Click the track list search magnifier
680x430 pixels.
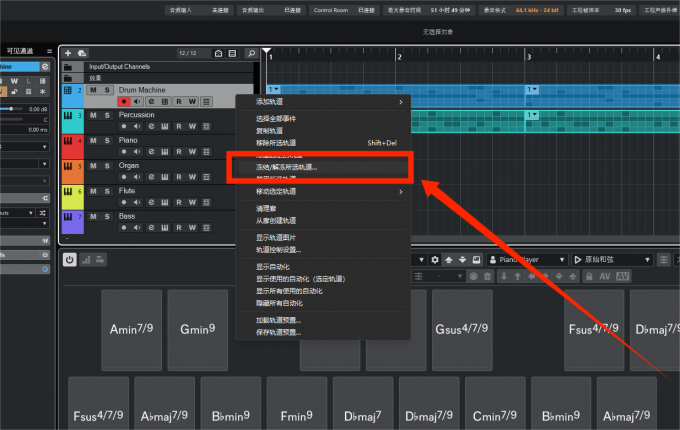(251, 53)
